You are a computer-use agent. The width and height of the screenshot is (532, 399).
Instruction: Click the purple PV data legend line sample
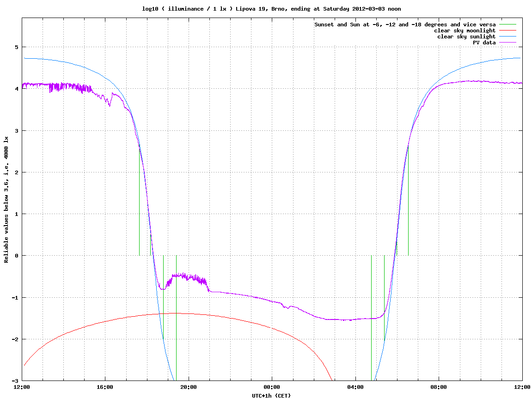click(x=508, y=43)
